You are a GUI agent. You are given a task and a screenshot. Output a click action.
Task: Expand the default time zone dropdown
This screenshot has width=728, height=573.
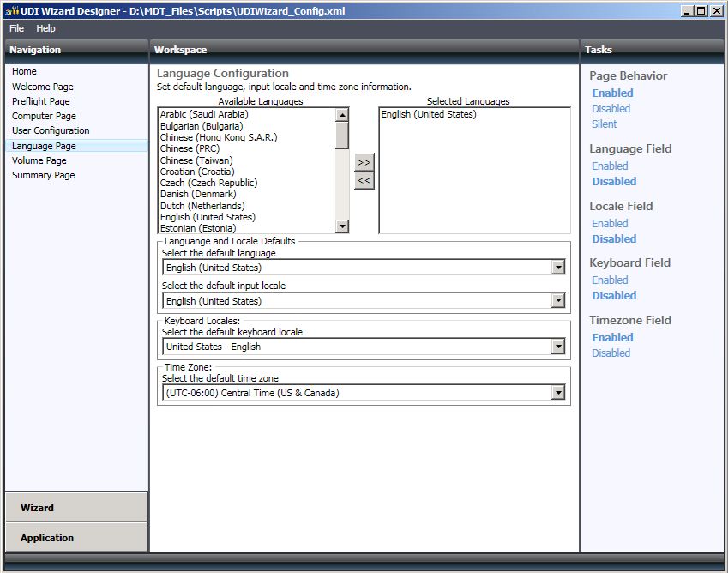[558, 393]
